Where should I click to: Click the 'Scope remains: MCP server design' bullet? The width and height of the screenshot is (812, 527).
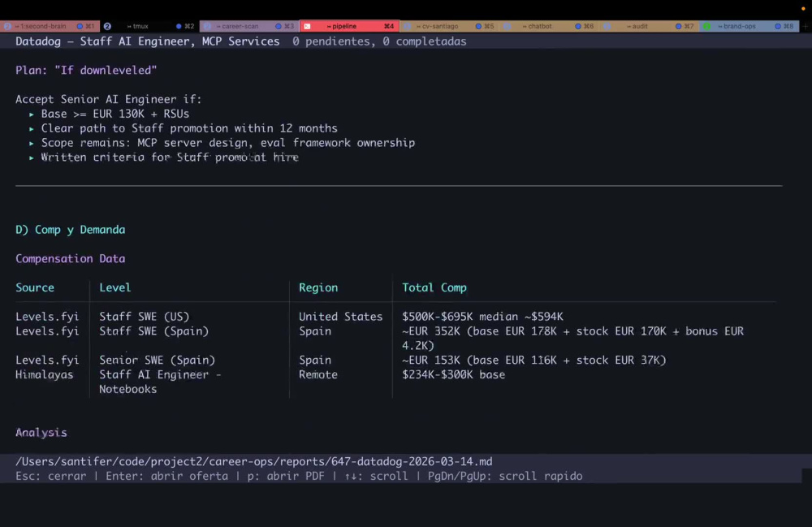tap(228, 143)
